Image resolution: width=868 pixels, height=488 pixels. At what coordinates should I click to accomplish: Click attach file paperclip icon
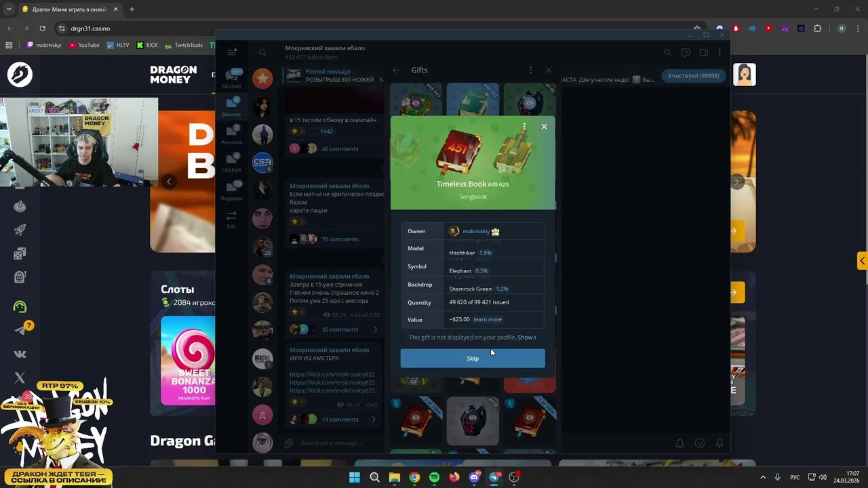tap(289, 443)
